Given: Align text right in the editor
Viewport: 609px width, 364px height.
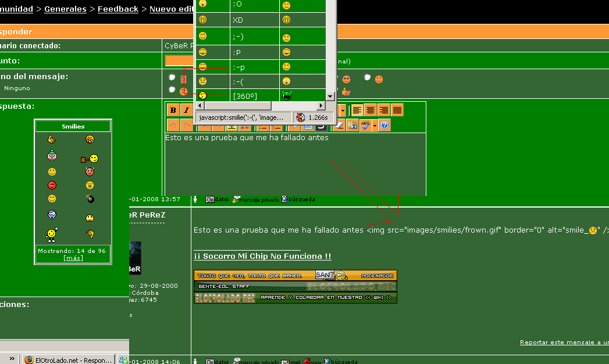Looking at the screenshot, I should click(x=384, y=110).
